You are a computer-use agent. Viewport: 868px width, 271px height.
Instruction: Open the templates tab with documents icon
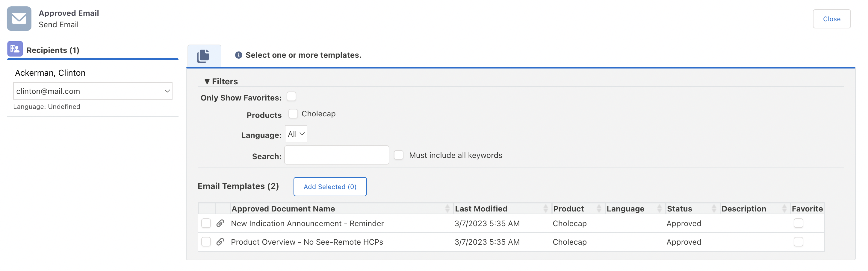(204, 56)
